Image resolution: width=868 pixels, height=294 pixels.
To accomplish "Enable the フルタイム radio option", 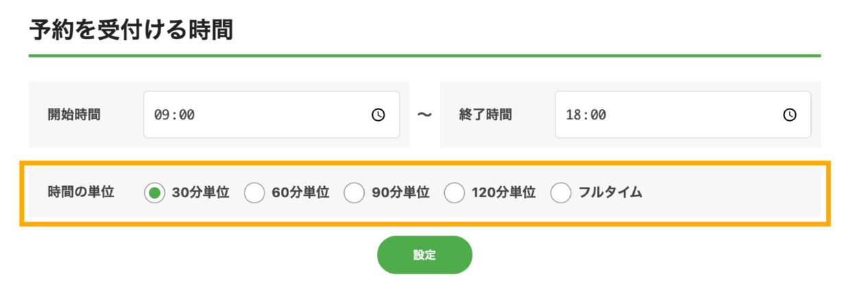I will point(561,193).
